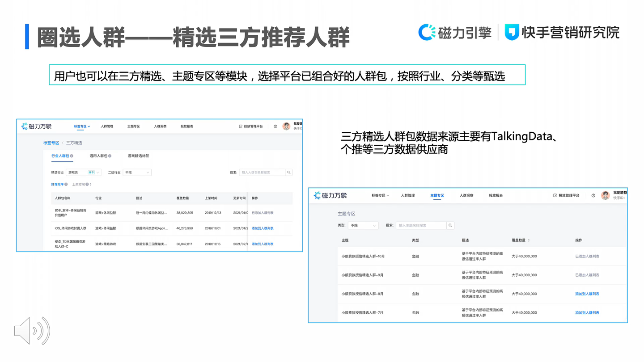
Task: Click magnifier search icon for 主题名称 search
Action: [x=450, y=225]
